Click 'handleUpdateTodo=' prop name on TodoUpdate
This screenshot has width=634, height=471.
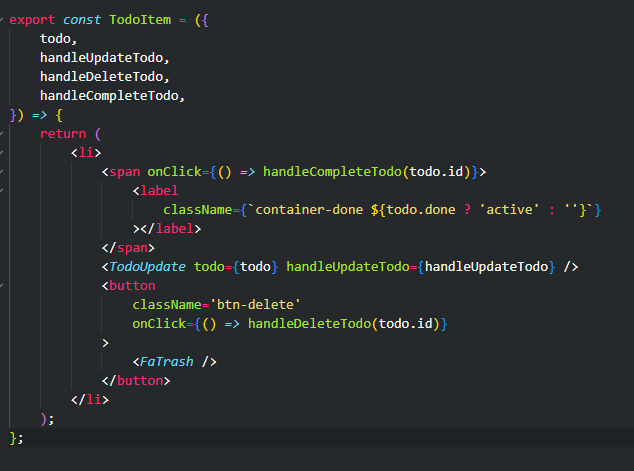351,267
